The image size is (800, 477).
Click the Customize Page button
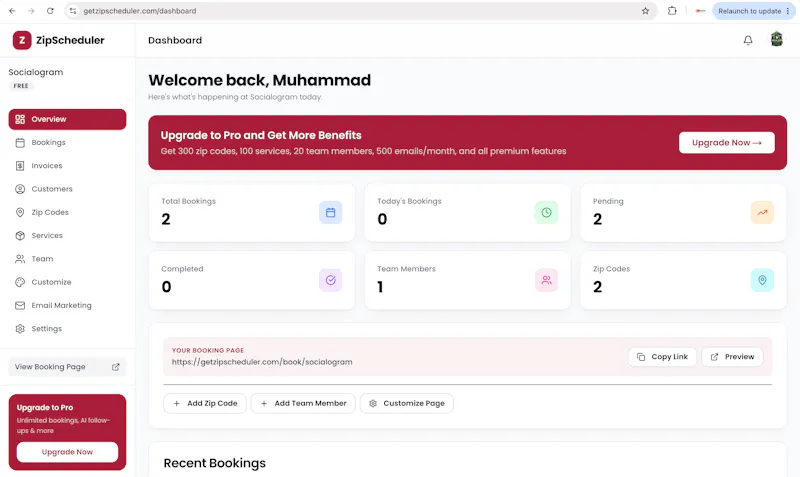coord(407,403)
